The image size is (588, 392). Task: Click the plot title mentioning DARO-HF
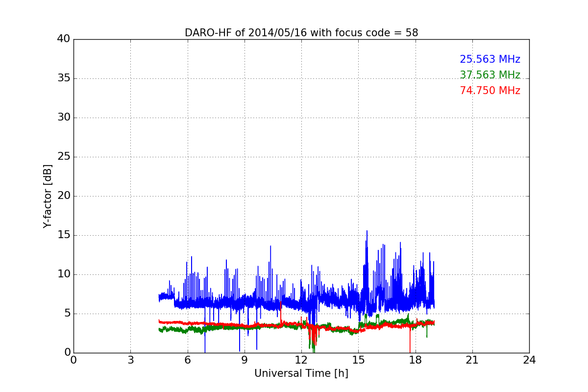tap(301, 33)
